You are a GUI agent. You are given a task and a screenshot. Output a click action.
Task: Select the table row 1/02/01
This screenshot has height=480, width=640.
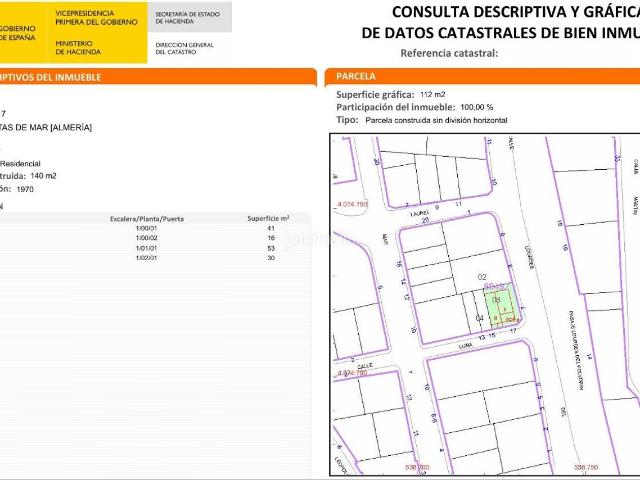(x=146, y=259)
